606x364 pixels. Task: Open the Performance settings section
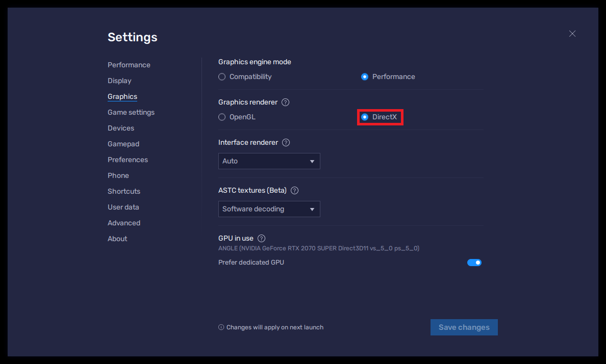(129, 65)
